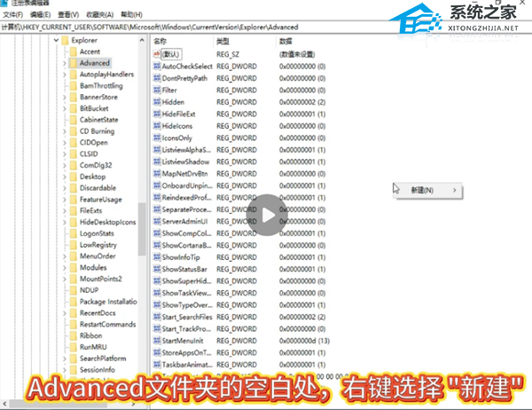
Task: Click the BamThrottling folder icon
Action: pyautogui.click(x=74, y=85)
